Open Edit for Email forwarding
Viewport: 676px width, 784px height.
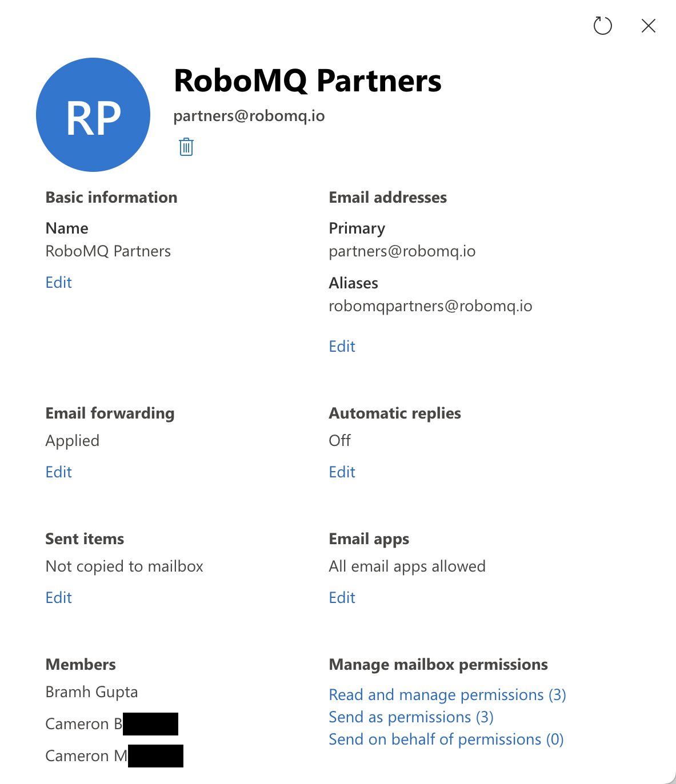pyautogui.click(x=59, y=472)
